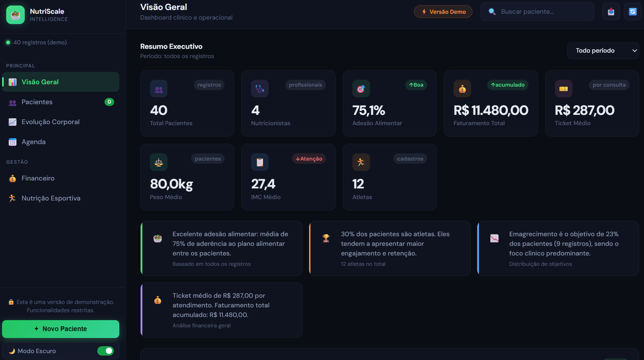Click the Novo Paciente button
This screenshot has height=360, width=644.
[61, 329]
